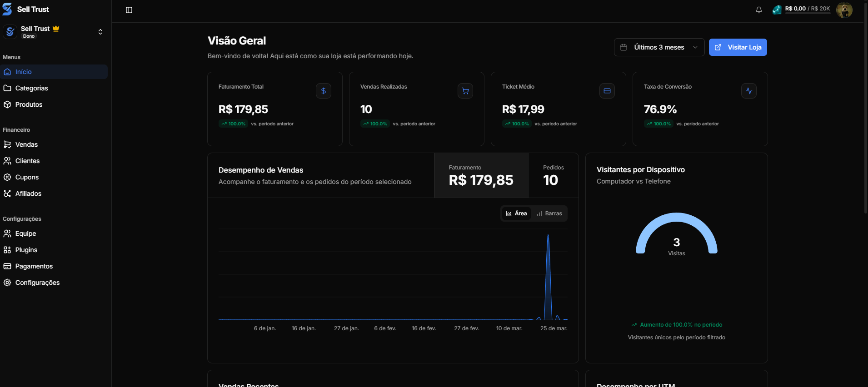Click the Visitantes por Dispositivo title
Image resolution: width=868 pixels, height=387 pixels.
tap(641, 169)
